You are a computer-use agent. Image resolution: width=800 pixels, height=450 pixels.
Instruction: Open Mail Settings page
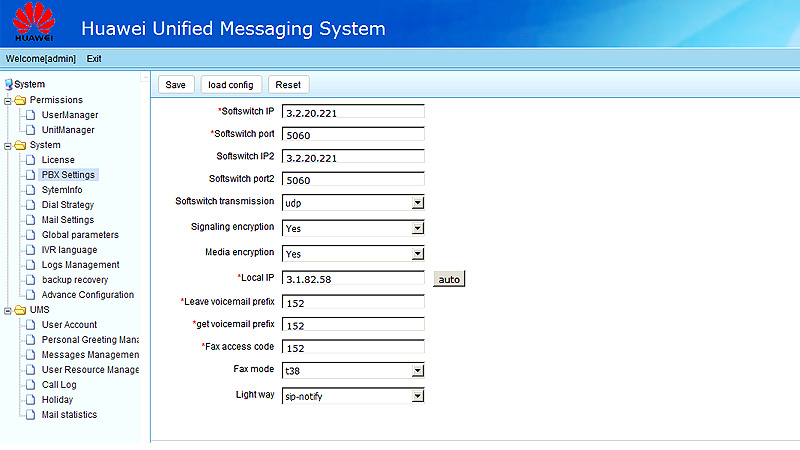tap(68, 220)
